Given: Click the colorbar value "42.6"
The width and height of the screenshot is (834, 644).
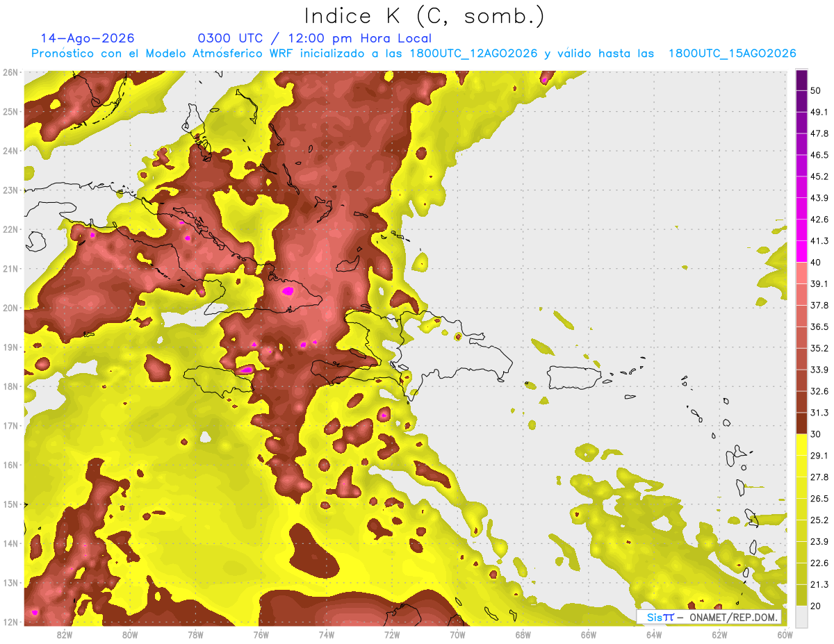Looking at the screenshot, I should click(x=820, y=220).
